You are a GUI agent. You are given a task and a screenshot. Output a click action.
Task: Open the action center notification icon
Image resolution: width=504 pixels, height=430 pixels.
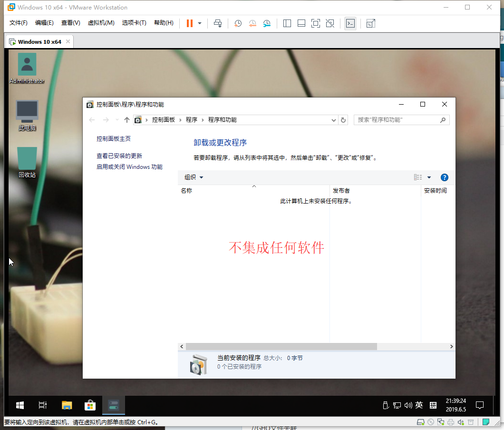[x=480, y=405]
